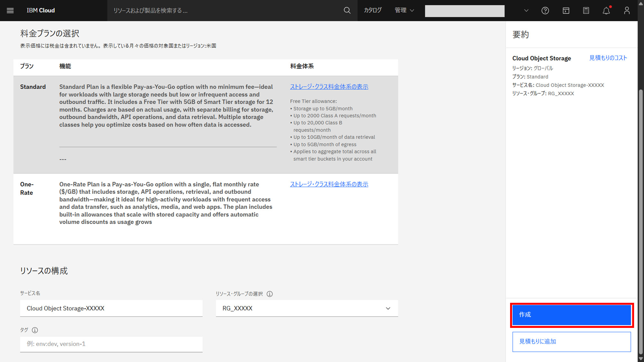Image resolution: width=644 pixels, height=362 pixels.
Task: Click the 見積もりに追加 button
Action: [571, 342]
